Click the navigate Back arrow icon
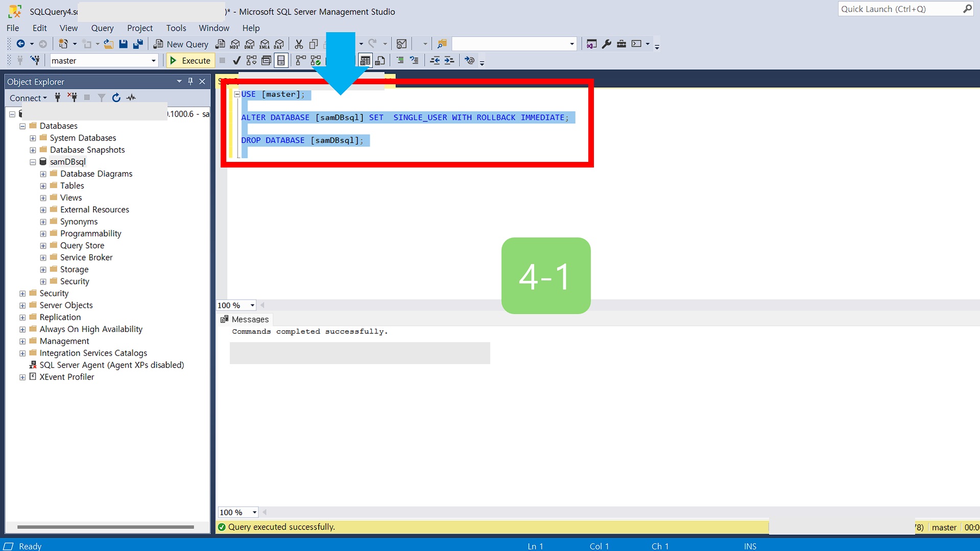 click(20, 44)
